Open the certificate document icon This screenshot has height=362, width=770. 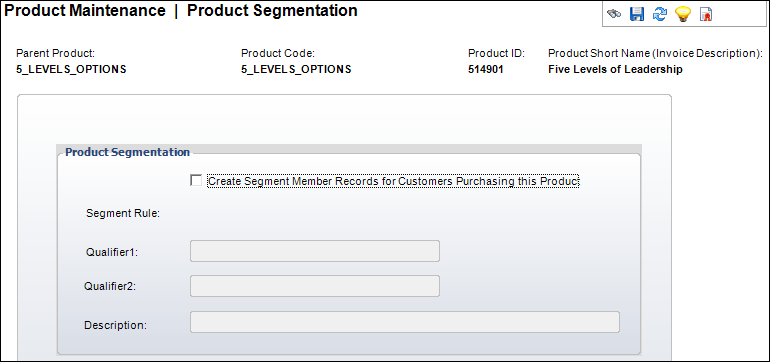[x=706, y=15]
